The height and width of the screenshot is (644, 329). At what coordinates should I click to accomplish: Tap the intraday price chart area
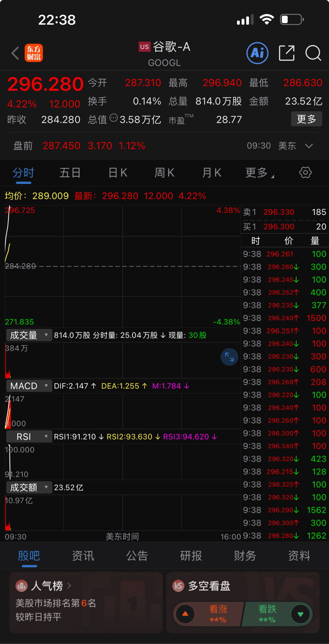pos(123,266)
